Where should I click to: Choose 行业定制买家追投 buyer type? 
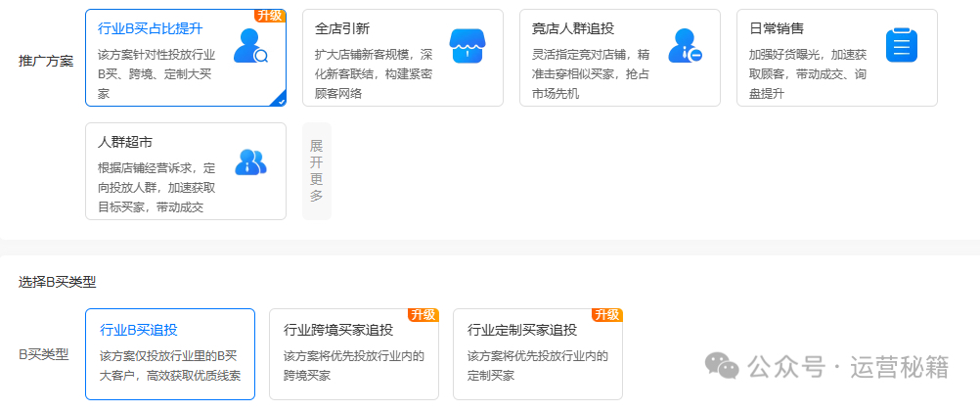coord(538,354)
